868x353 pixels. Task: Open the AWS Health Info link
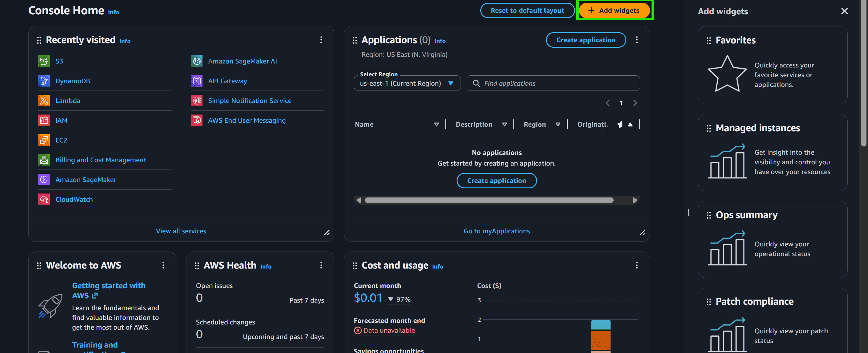click(x=266, y=267)
